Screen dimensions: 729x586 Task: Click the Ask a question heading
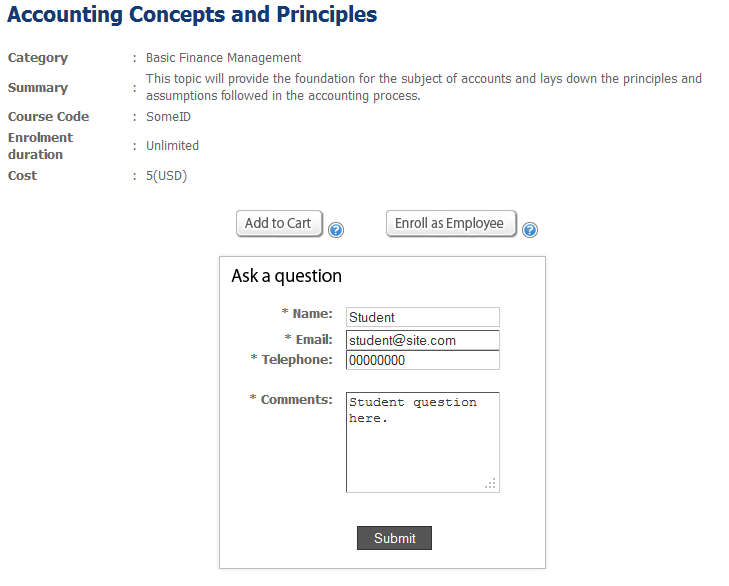pyautogui.click(x=286, y=276)
